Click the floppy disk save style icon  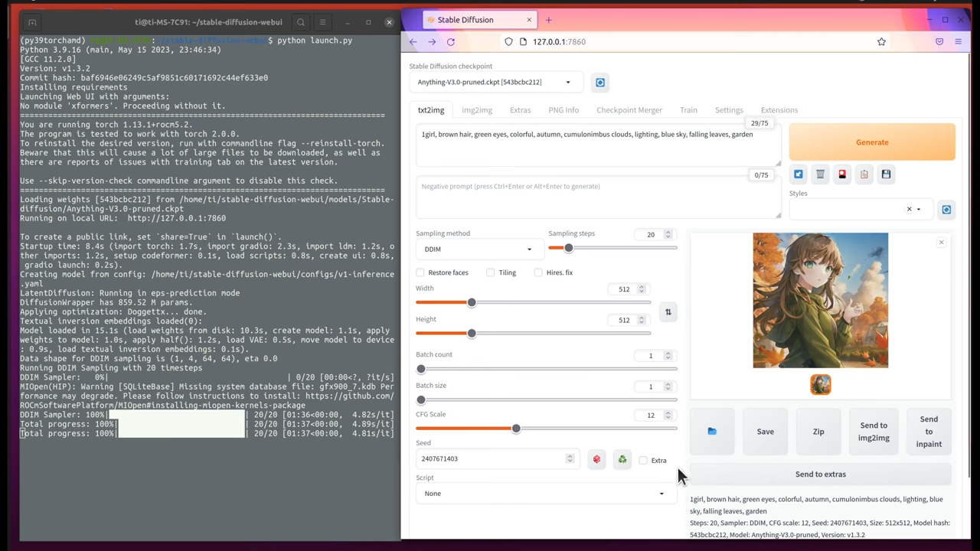[886, 174]
